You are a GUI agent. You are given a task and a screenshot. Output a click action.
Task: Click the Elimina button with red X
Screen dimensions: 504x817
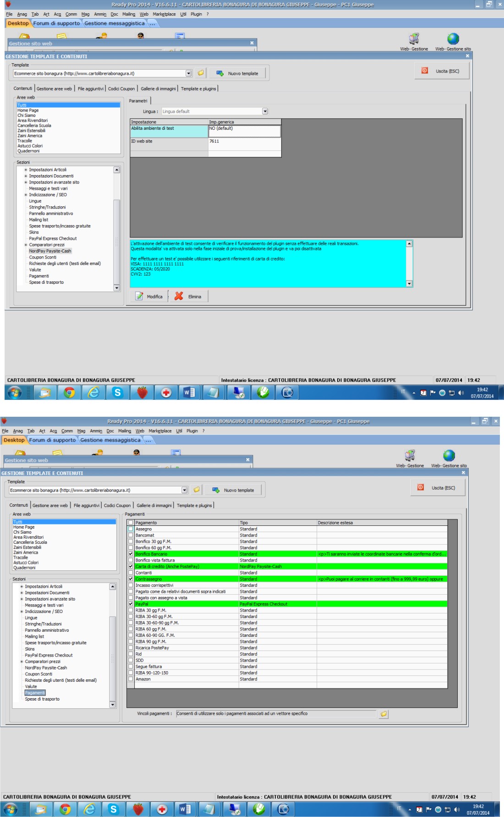click(189, 296)
